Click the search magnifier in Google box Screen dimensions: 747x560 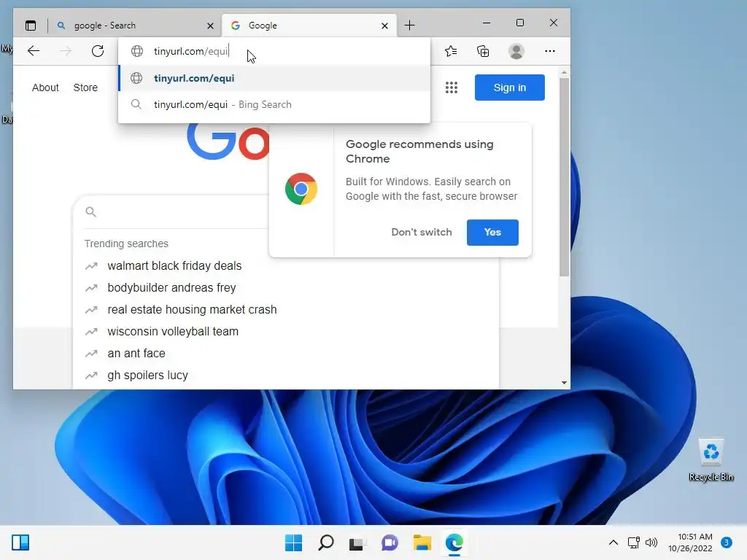click(90, 212)
